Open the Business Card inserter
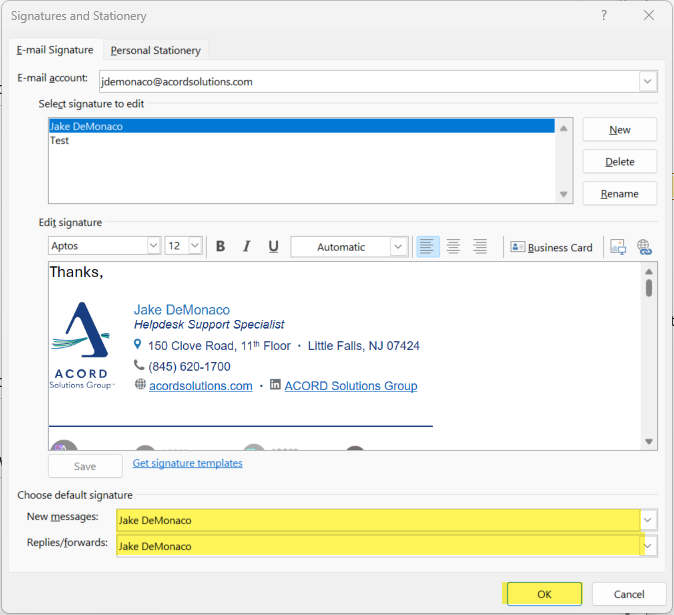 (x=551, y=247)
